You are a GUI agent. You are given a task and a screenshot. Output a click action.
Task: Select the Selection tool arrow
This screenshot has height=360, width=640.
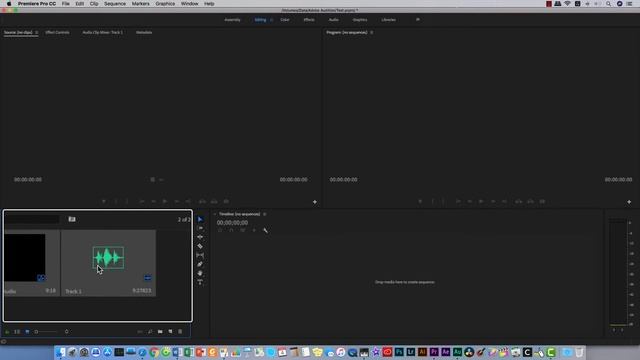coord(200,219)
